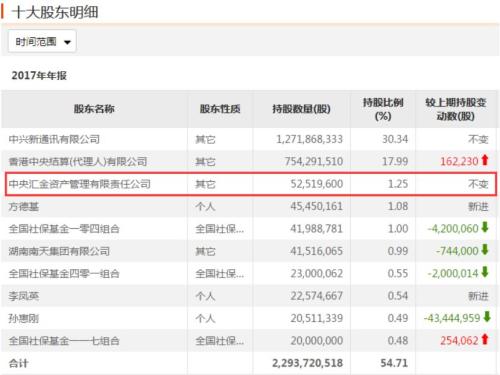
Task: Click the 持股数量(股) column header
Action: 301,109
